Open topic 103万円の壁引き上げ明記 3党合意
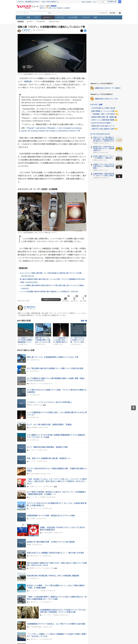This screenshot has width=138, height=644. [103, 108]
